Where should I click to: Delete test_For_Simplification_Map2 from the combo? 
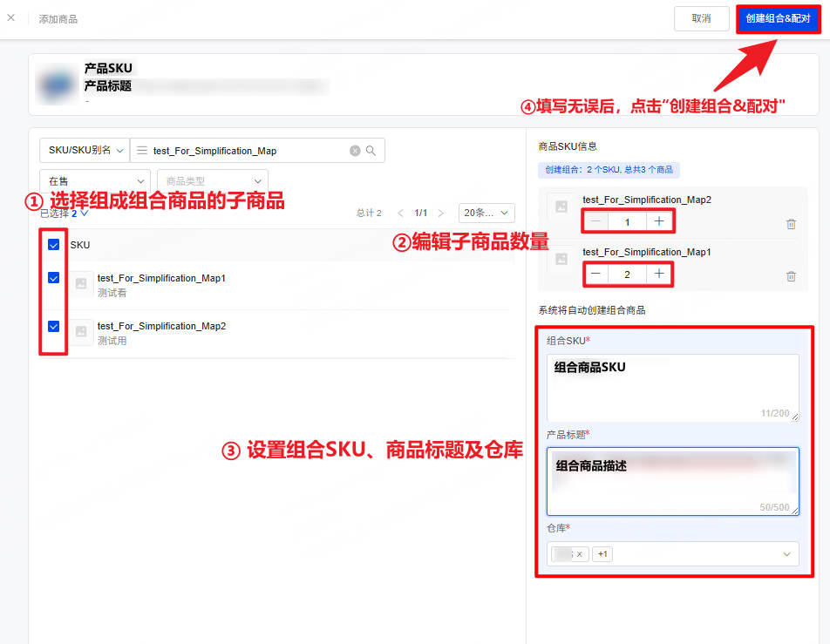coord(791,224)
